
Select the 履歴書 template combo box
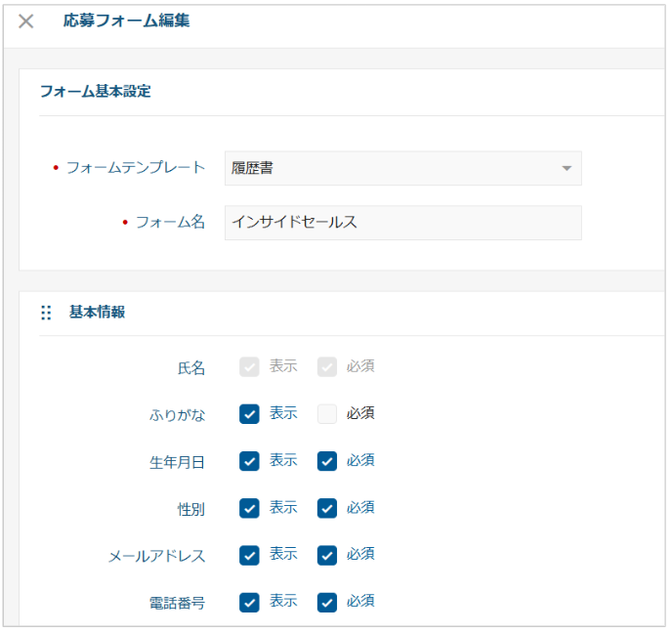(402, 168)
